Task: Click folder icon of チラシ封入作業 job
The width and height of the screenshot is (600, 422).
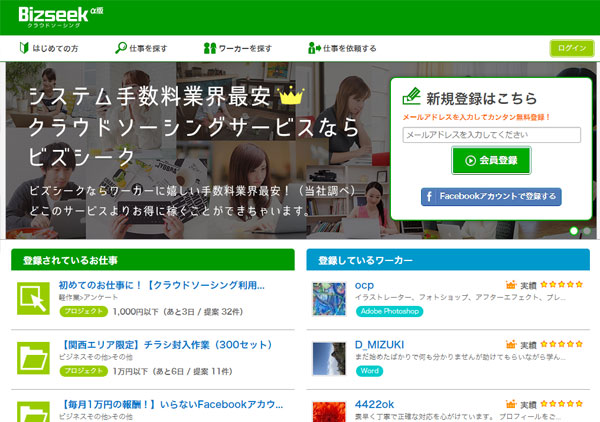Action: click(33, 358)
